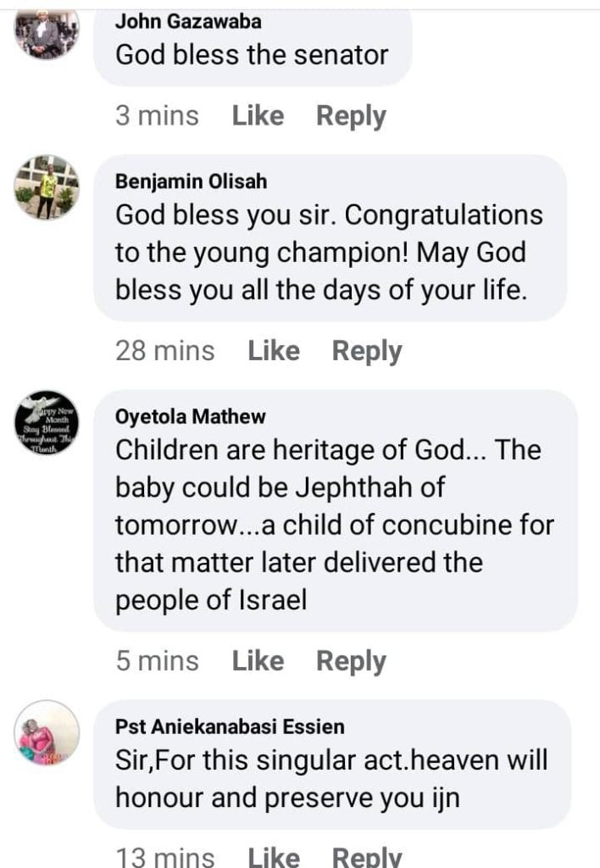Image resolution: width=600 pixels, height=868 pixels.
Task: Reply to Oyetola Mathew's comment
Action: [351, 661]
